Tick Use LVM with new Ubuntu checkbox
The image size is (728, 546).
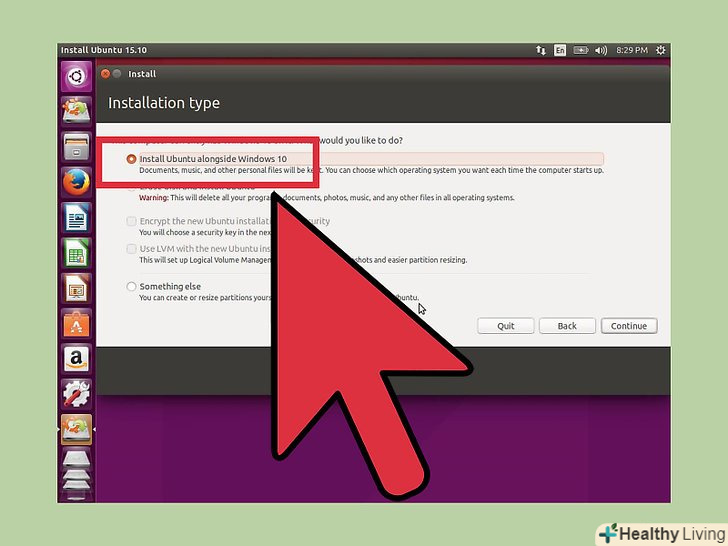tap(131, 248)
